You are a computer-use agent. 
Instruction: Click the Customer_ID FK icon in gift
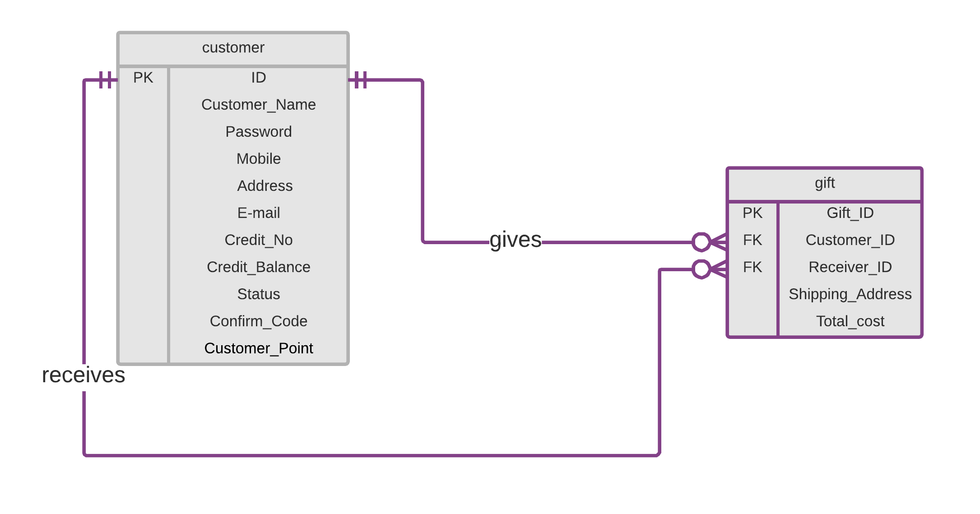tap(748, 241)
